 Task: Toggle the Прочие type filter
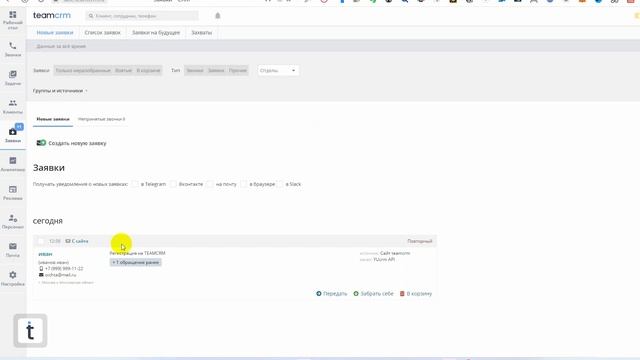238,70
